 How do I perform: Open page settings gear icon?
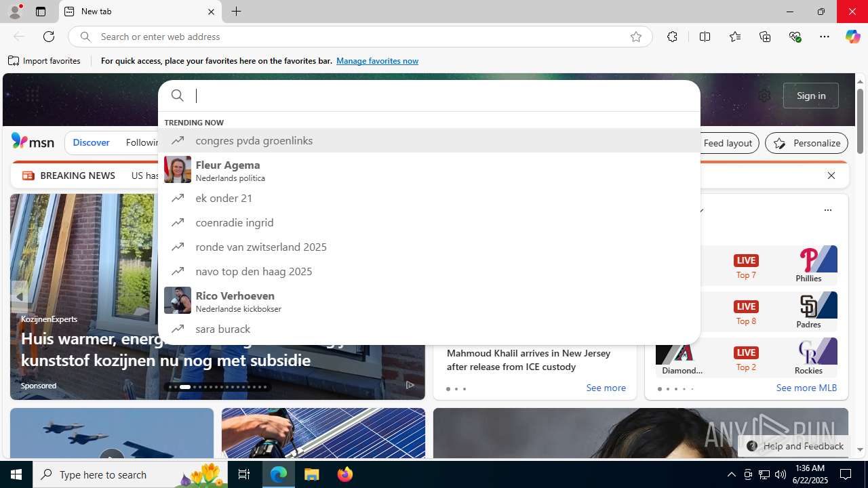tap(764, 96)
